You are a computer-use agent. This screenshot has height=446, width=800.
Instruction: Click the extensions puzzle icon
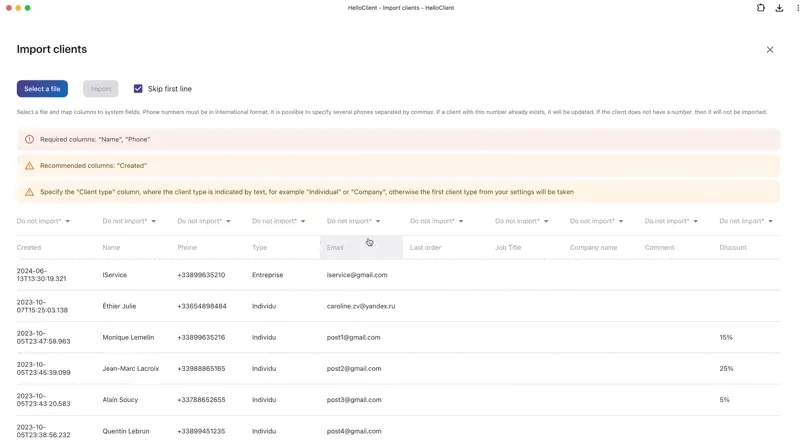760,8
